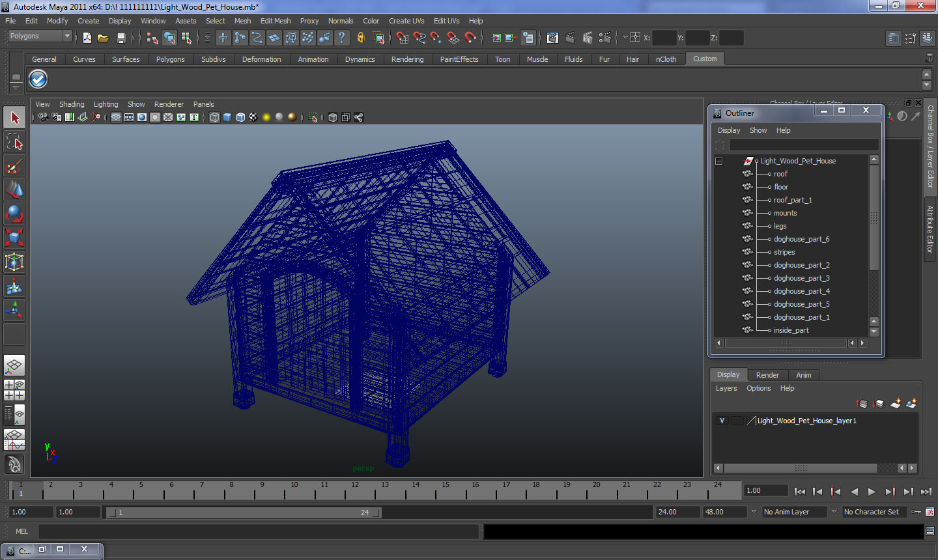This screenshot has height=560, width=938.
Task: Expand the input box mode dropdown arrow
Action: point(625,38)
